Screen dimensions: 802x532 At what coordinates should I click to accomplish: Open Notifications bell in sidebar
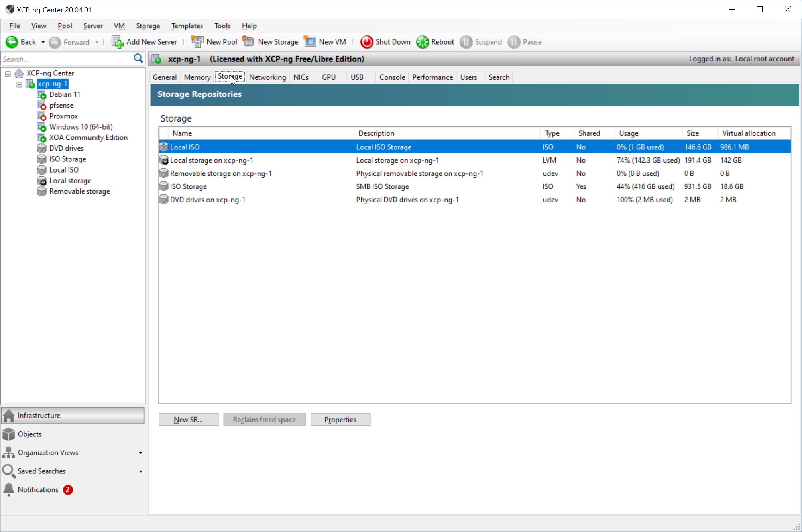(x=9, y=489)
